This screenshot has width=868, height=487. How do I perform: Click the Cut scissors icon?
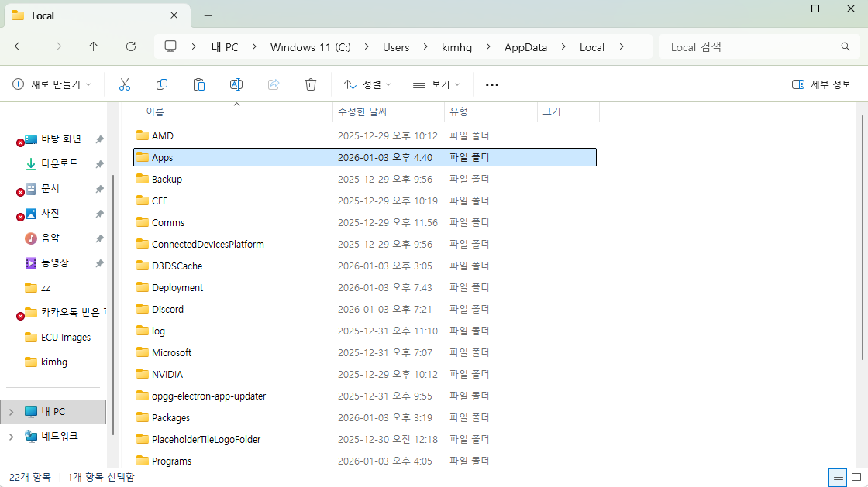125,84
